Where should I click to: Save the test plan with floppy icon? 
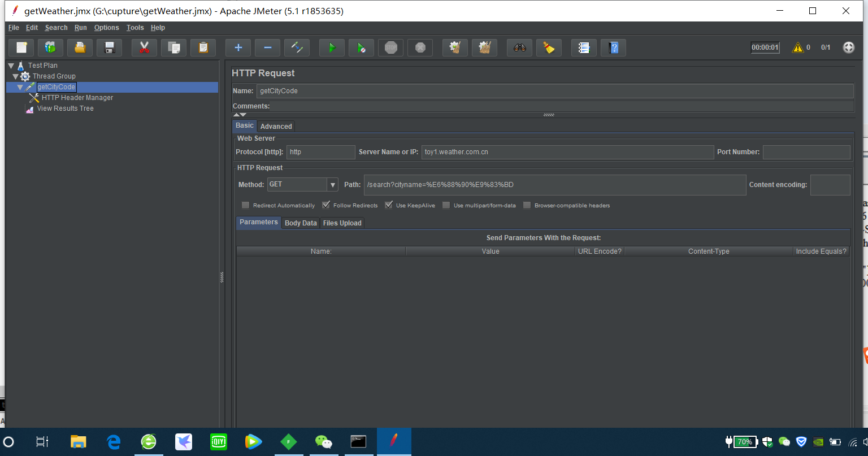110,48
